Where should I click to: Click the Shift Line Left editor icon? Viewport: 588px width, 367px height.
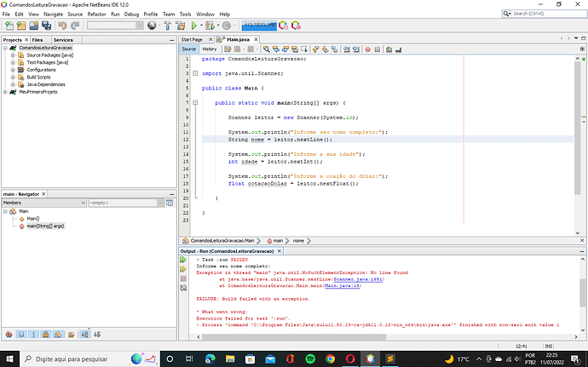(347, 49)
